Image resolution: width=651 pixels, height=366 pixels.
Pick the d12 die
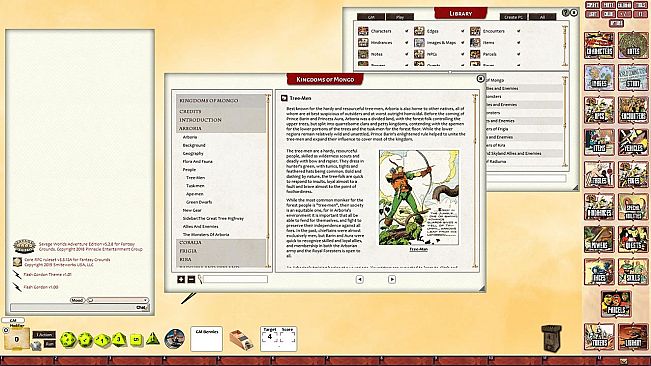coord(85,339)
